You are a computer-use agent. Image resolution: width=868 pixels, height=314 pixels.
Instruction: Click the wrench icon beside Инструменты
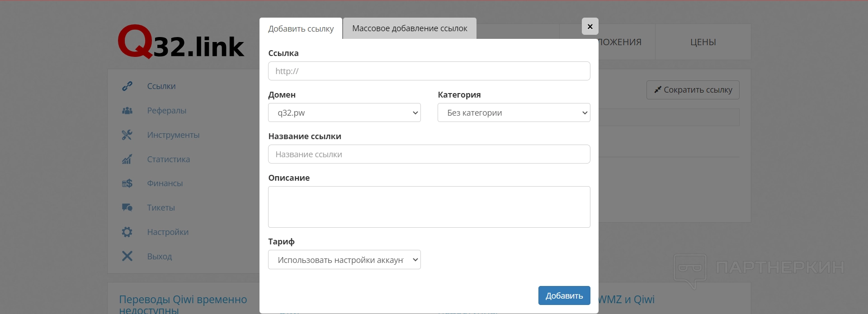pos(127,135)
